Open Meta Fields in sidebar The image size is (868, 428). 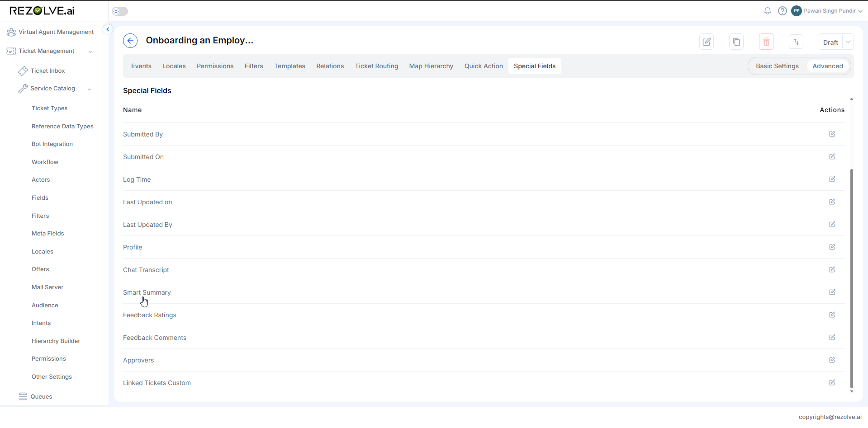coord(47,234)
